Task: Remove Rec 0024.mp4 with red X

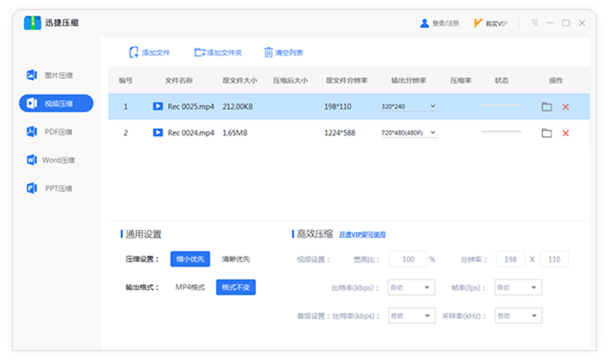Action: (x=566, y=133)
